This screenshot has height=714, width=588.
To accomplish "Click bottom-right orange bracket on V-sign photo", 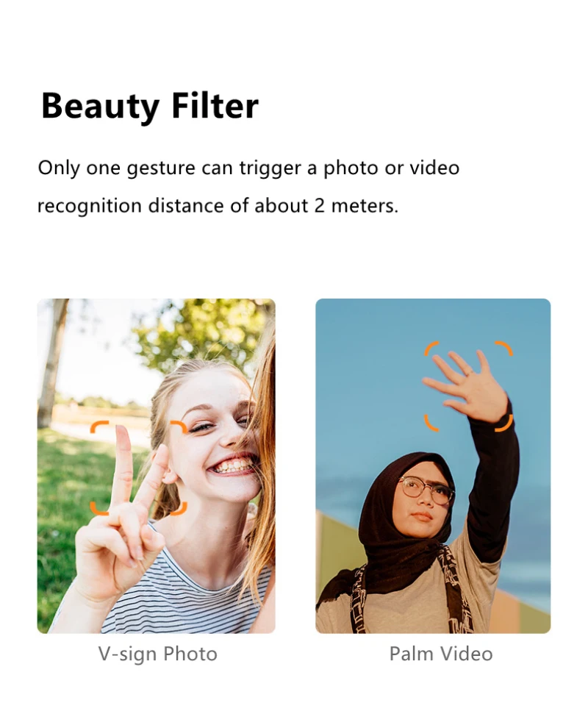I will point(179,508).
